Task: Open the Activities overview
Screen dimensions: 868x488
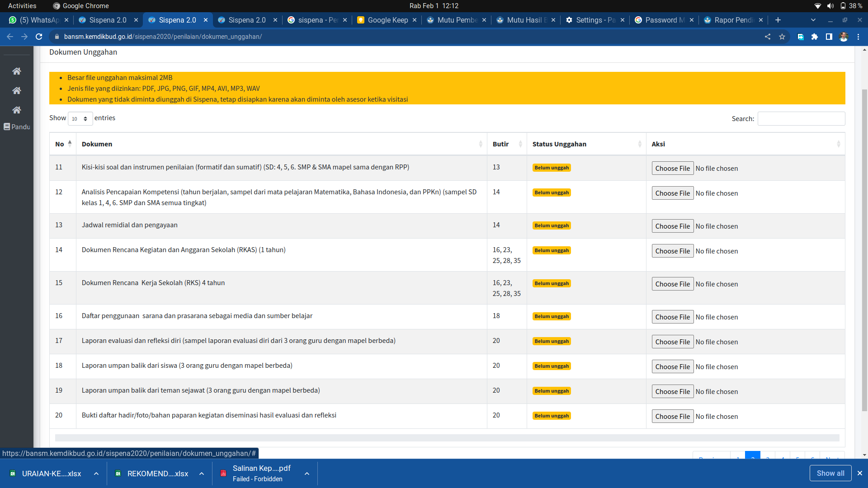Action: [x=22, y=6]
